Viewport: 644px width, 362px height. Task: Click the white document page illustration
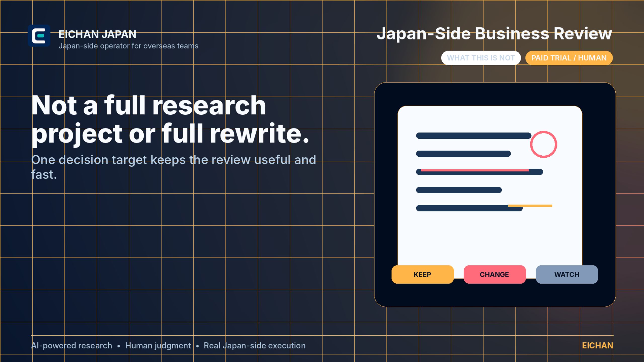pos(490,192)
